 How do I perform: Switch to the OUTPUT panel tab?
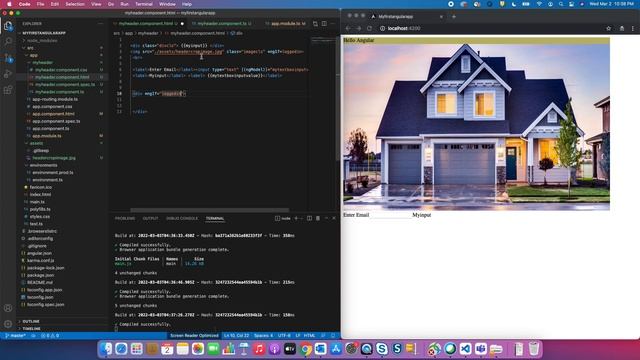pos(150,218)
